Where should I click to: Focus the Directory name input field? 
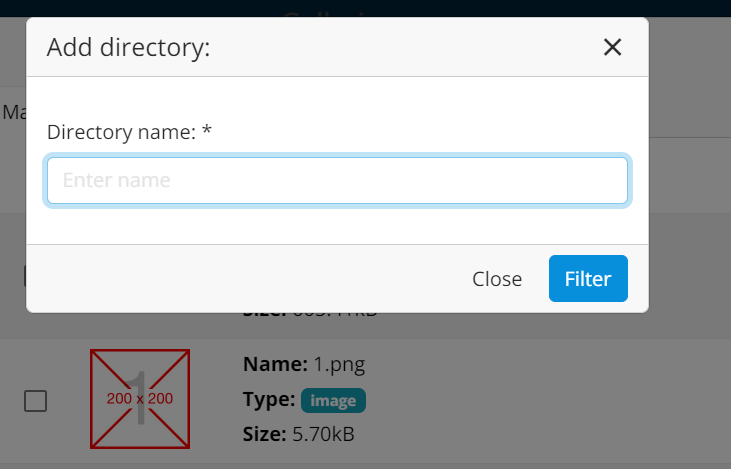338,180
